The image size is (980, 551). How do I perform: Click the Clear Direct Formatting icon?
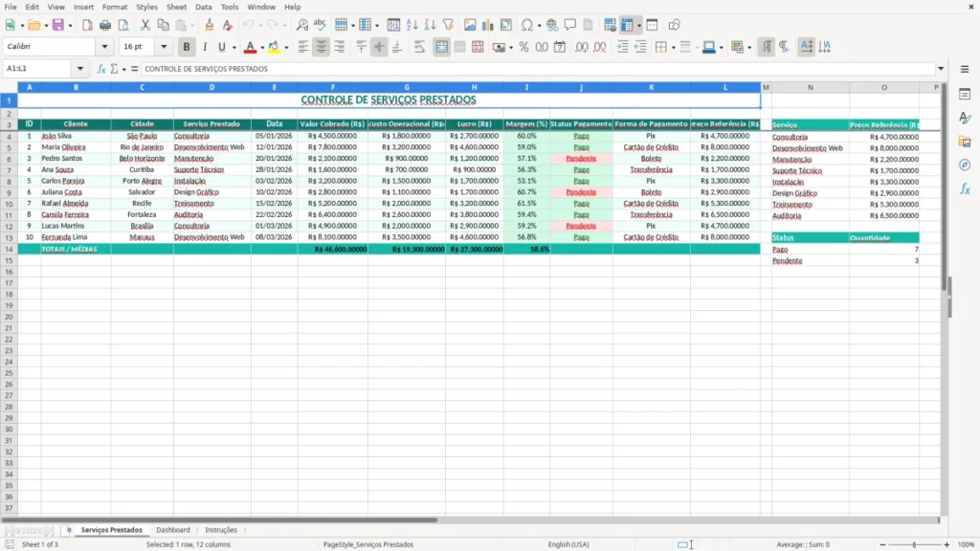point(228,25)
